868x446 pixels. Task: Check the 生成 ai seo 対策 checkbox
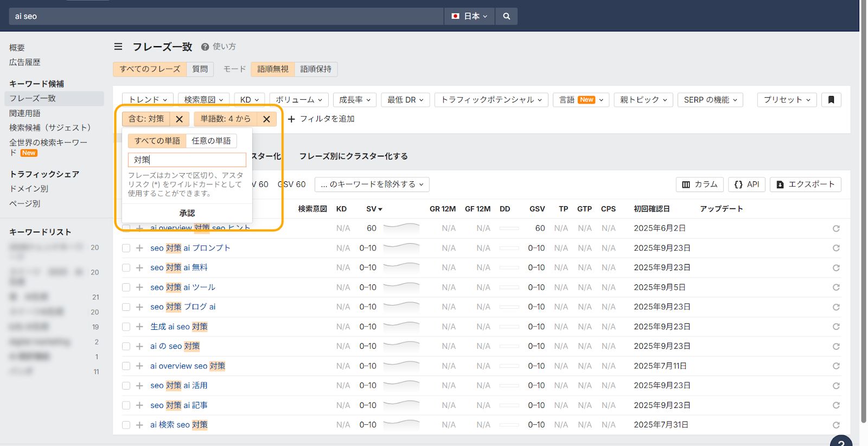tap(126, 327)
